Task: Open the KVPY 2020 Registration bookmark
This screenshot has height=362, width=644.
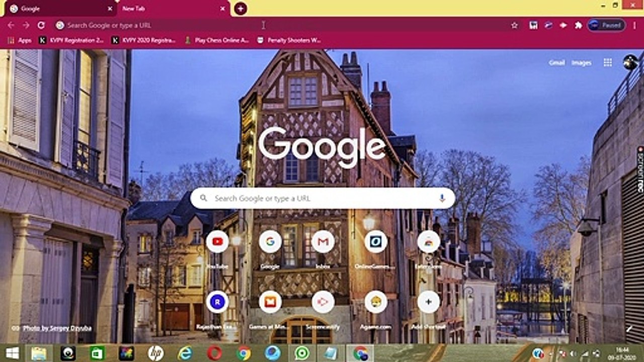Action: [143, 40]
